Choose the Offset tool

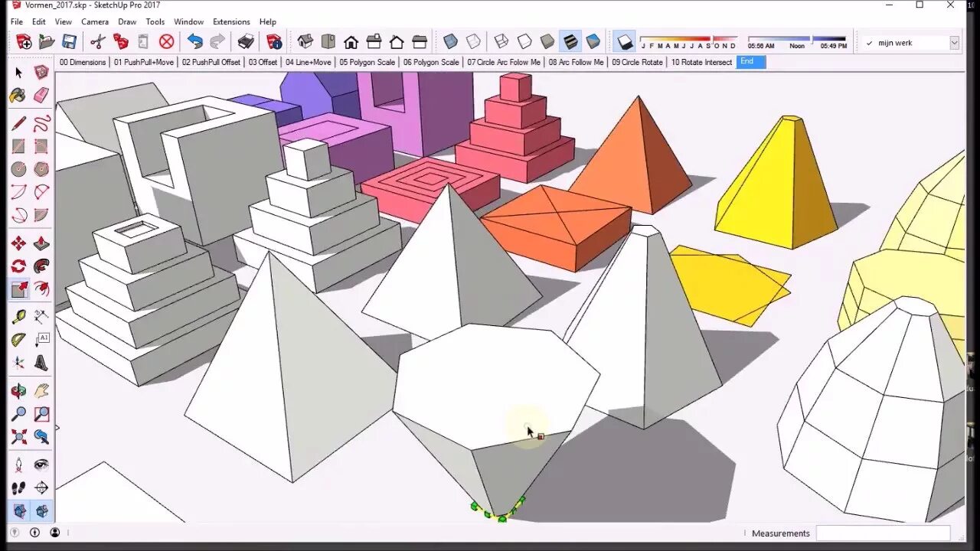[41, 289]
